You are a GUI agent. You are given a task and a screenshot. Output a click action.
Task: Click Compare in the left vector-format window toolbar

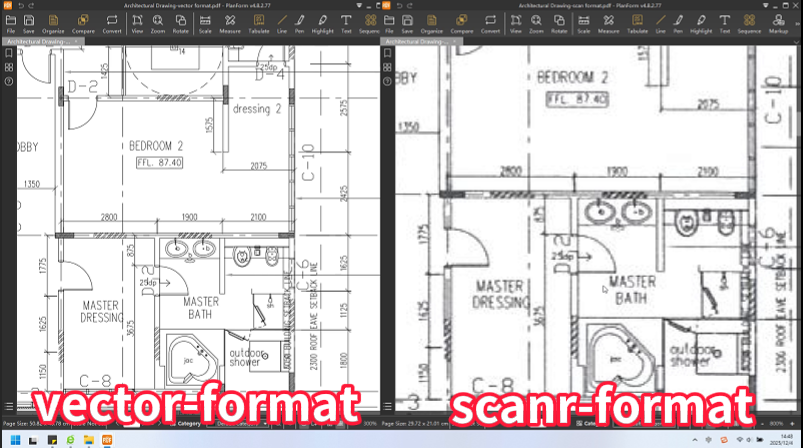pyautogui.click(x=84, y=24)
